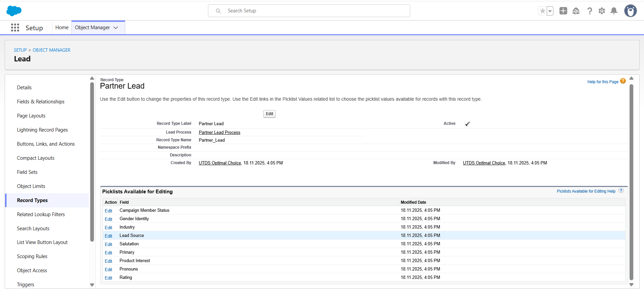Focus the Search Setup field
Viewport: 644px width, 293px height.
click(x=309, y=11)
